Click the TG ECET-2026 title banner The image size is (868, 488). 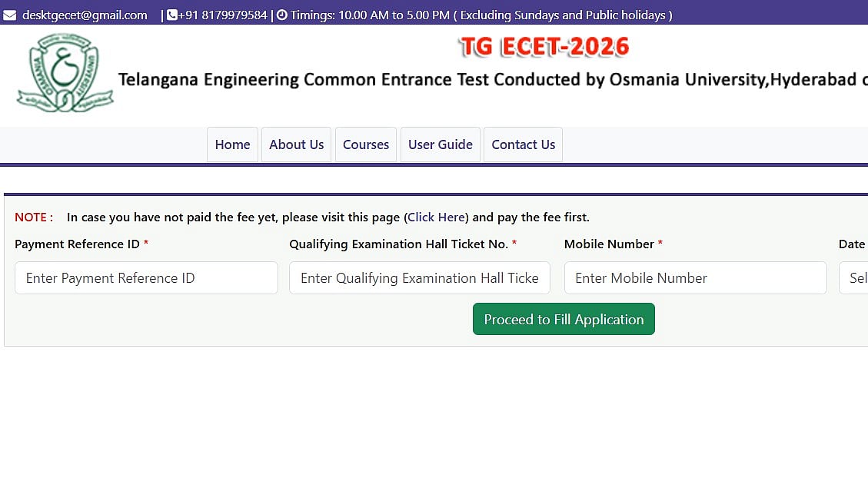[544, 47]
